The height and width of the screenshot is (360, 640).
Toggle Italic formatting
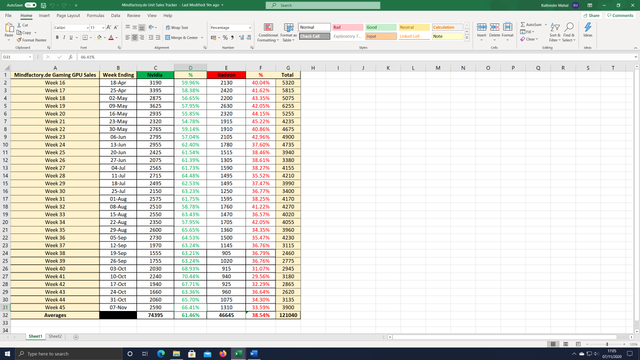click(64, 38)
